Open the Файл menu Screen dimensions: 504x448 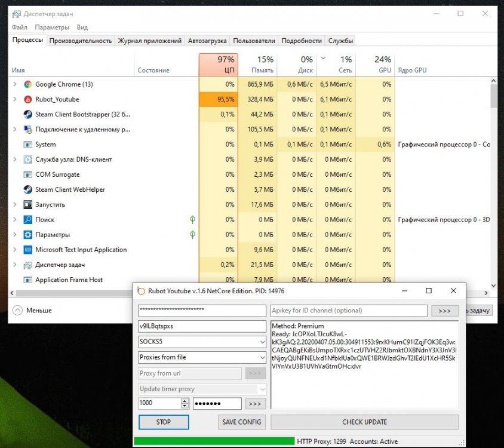click(x=19, y=27)
